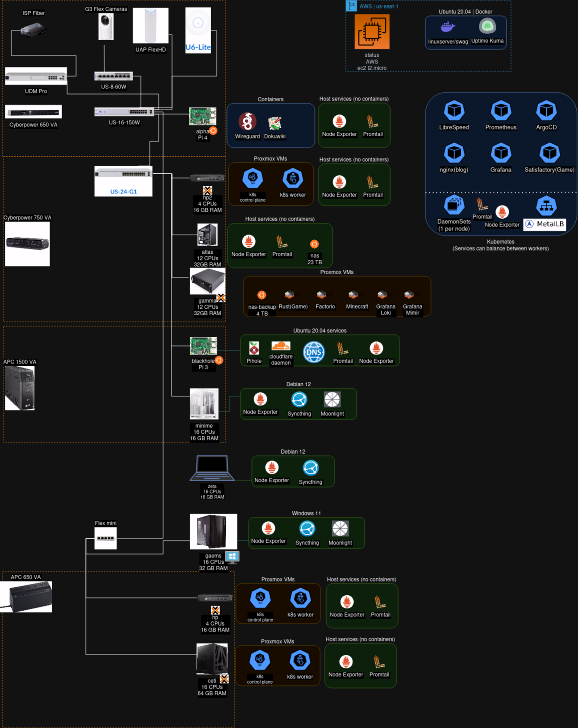Select the Grafana Loki VM icon
578x728 pixels.
[383, 294]
